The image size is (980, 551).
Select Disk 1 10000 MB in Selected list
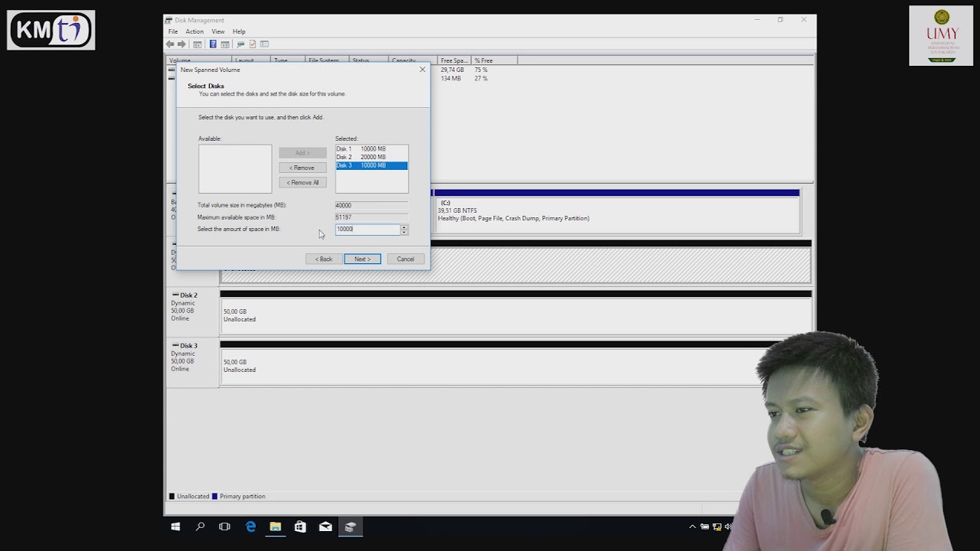coord(371,148)
